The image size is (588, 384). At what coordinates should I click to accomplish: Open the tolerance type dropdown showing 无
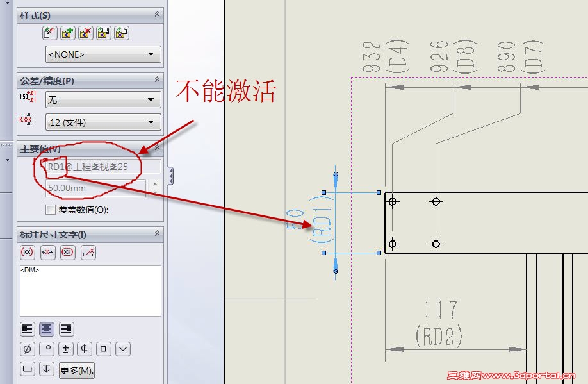pos(103,100)
